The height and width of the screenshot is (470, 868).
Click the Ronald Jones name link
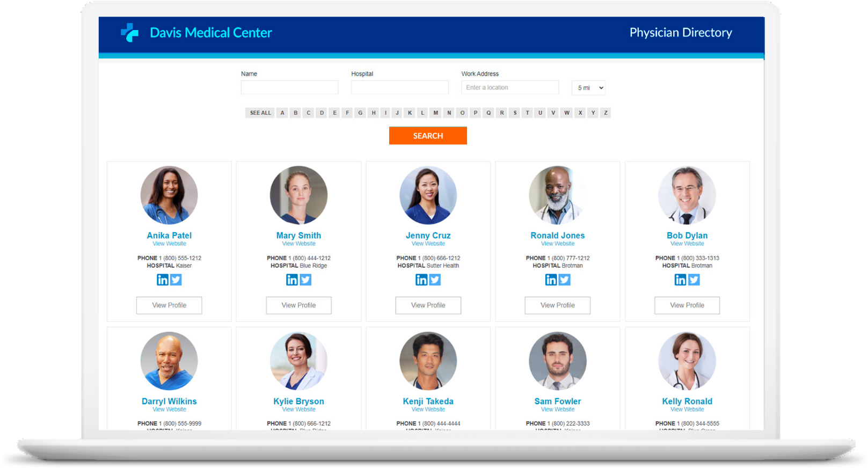(x=558, y=236)
